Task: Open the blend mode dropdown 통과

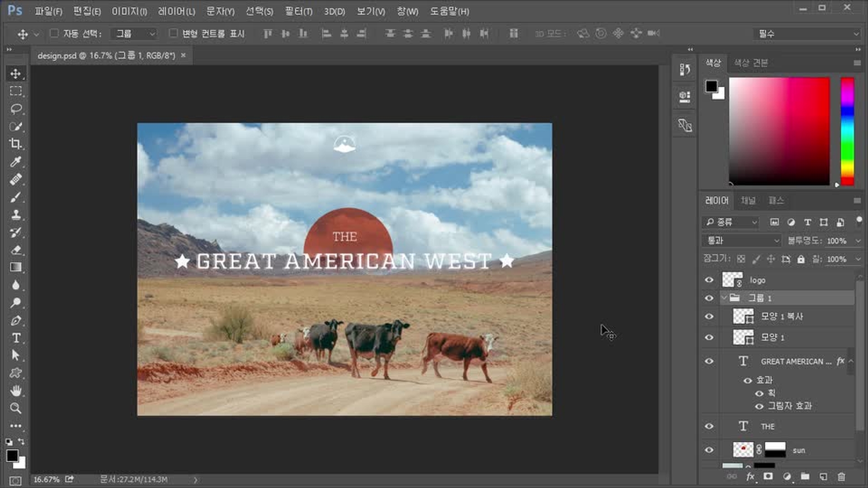Action: tap(741, 241)
